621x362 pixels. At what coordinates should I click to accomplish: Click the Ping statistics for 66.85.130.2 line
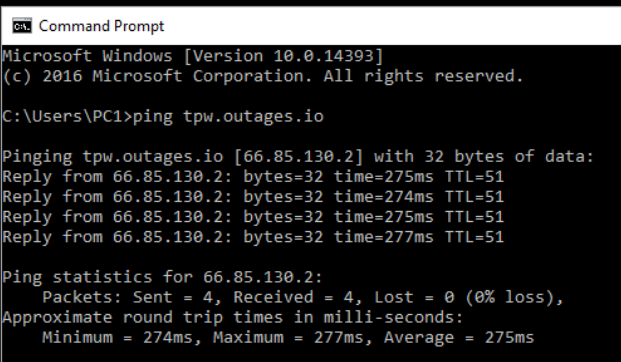(162, 277)
